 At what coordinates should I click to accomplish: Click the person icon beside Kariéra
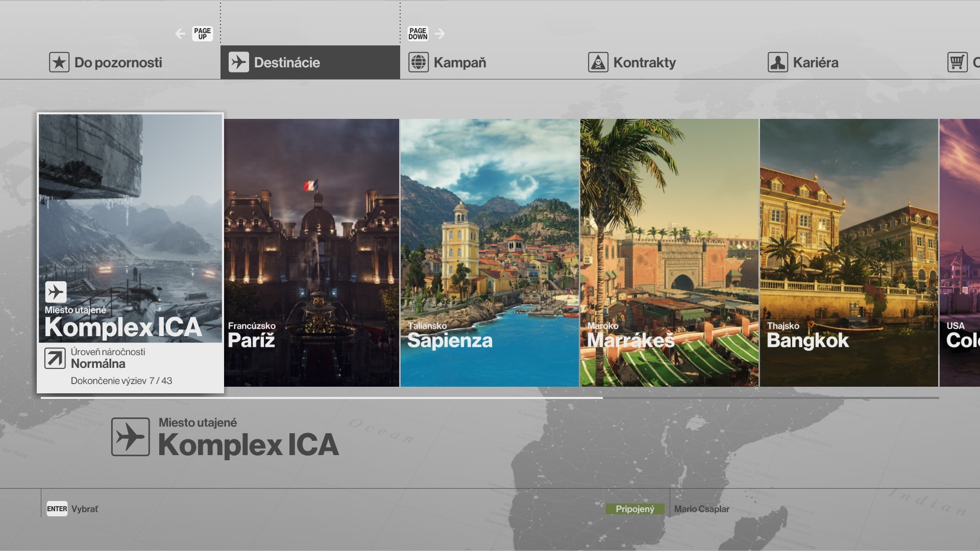pyautogui.click(x=778, y=62)
